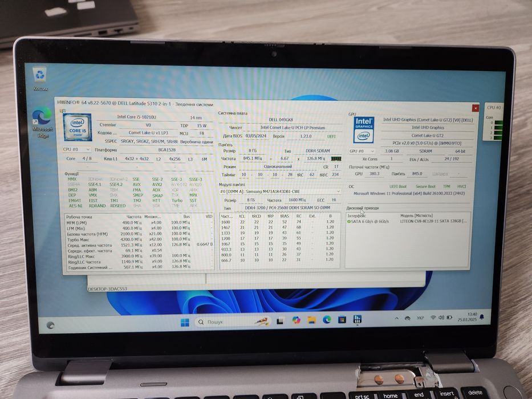Click memory type DDR4 SDRAM field
The image size is (532, 399).
point(318,150)
